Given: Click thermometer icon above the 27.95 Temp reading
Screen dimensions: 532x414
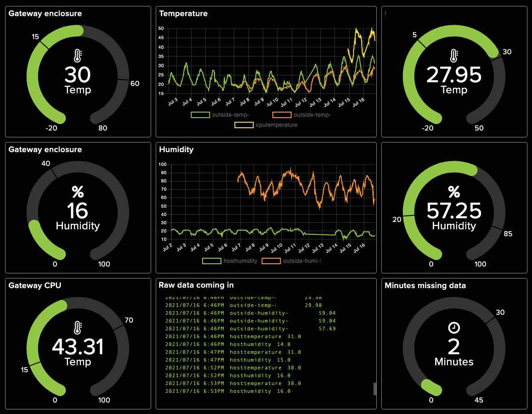Looking at the screenshot, I should (x=454, y=56).
